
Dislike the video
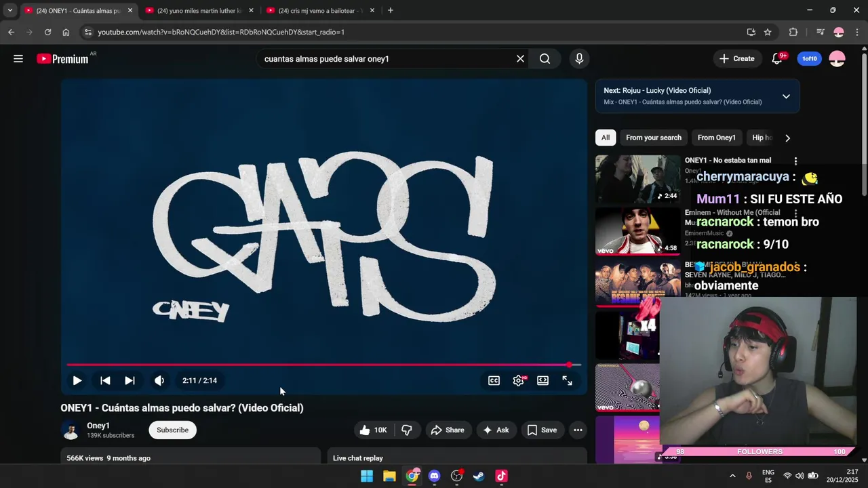(407, 430)
